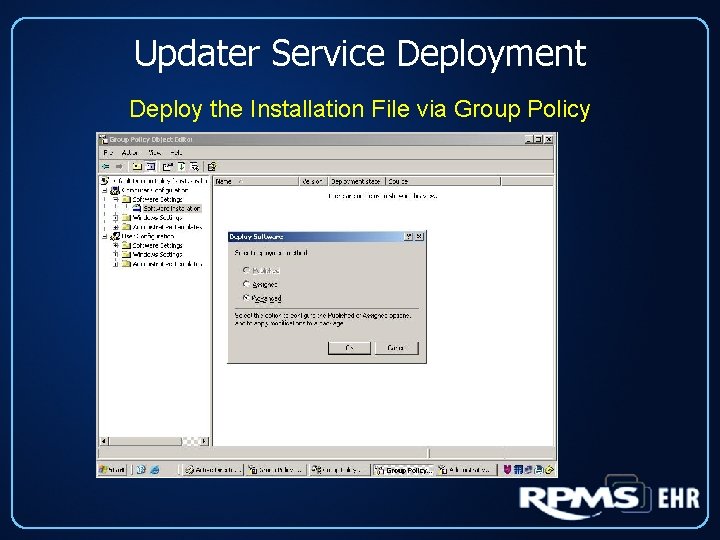The height and width of the screenshot is (540, 720).
Task: Close the Deploy Software dialog with X
Action: 419,236
